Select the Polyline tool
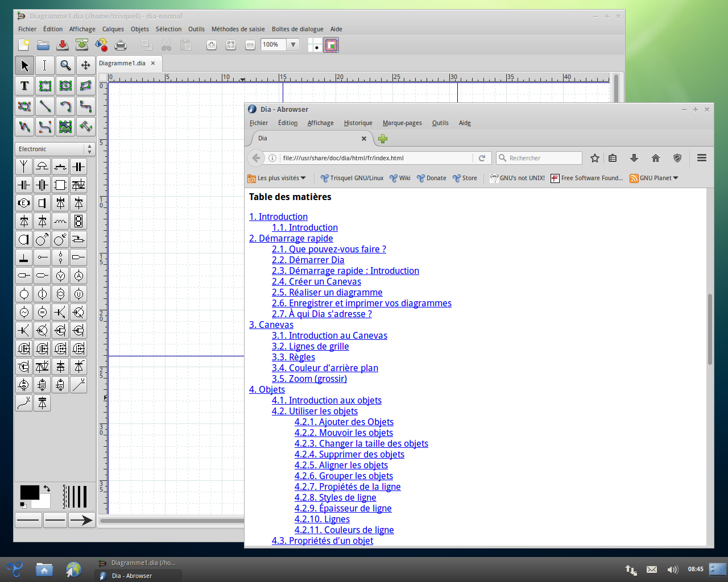The image size is (728, 582). 24,127
